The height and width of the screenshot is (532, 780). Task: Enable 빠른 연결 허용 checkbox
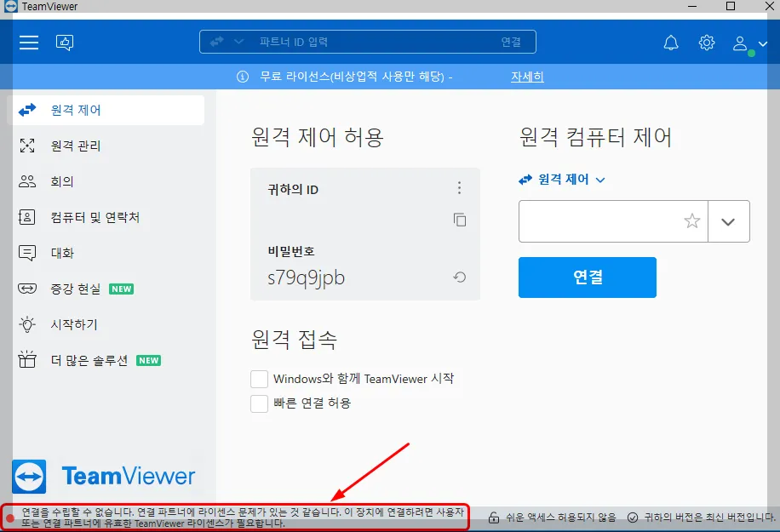click(x=259, y=403)
